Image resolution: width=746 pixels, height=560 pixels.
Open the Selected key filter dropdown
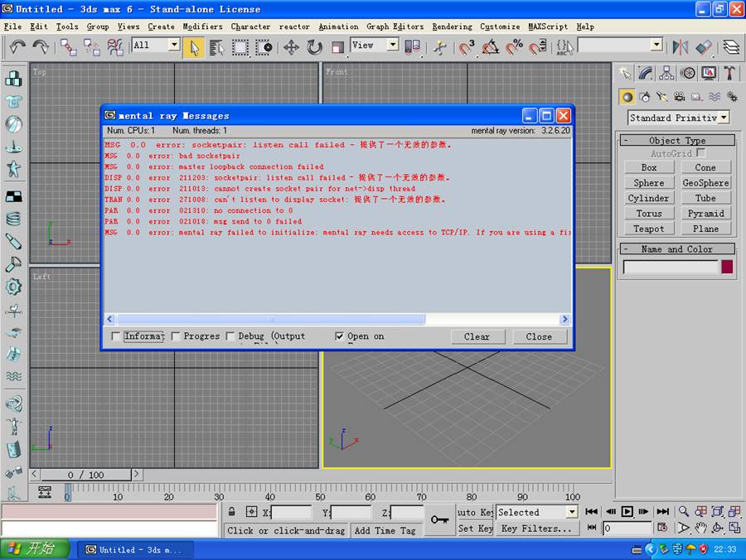571,512
